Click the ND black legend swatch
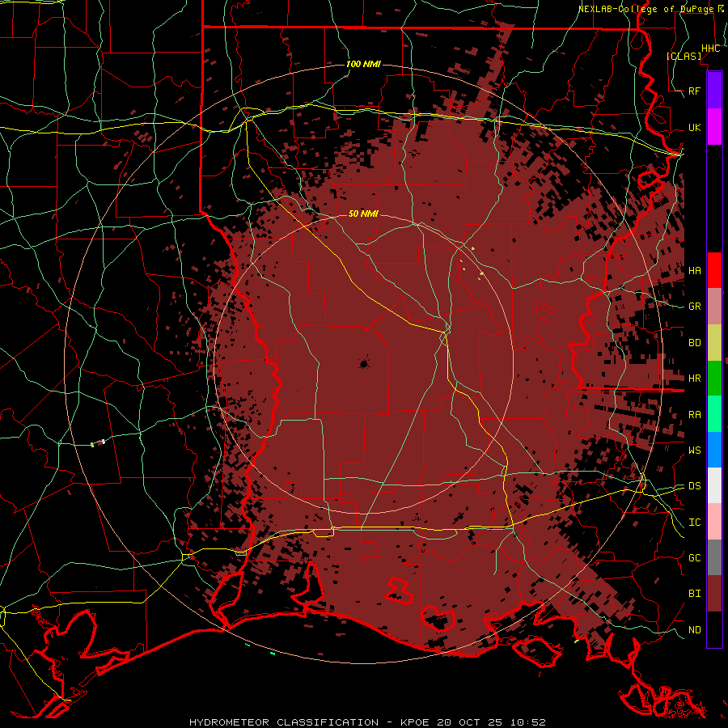The image size is (728, 728). (x=714, y=629)
